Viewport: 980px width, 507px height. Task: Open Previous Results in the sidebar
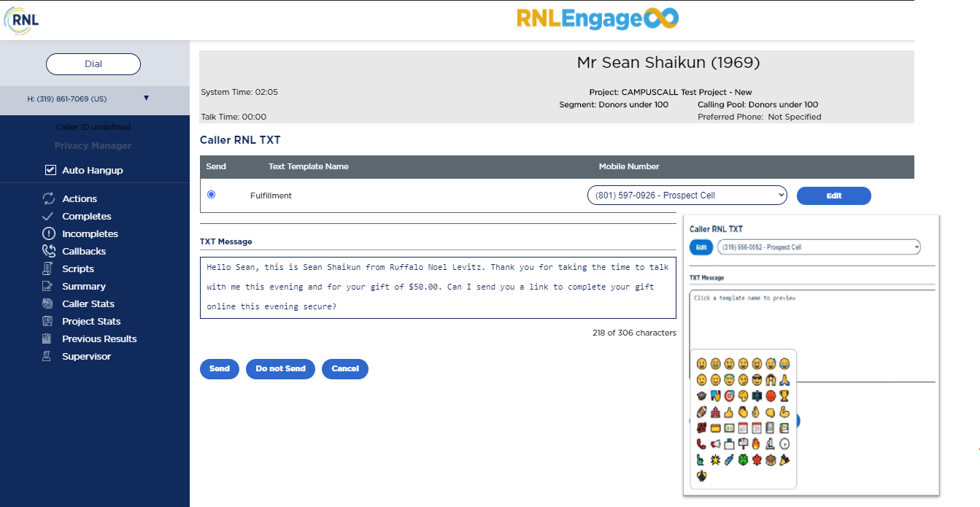99,338
